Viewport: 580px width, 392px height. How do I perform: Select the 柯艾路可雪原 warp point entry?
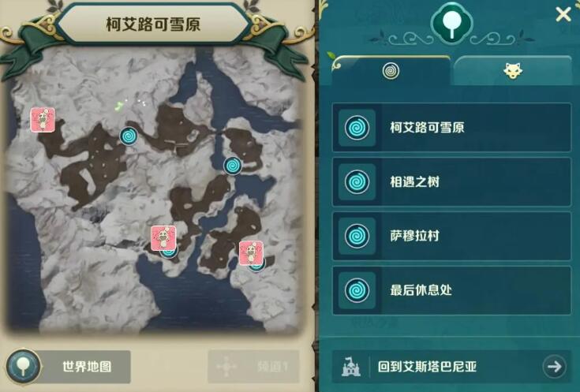(451, 128)
